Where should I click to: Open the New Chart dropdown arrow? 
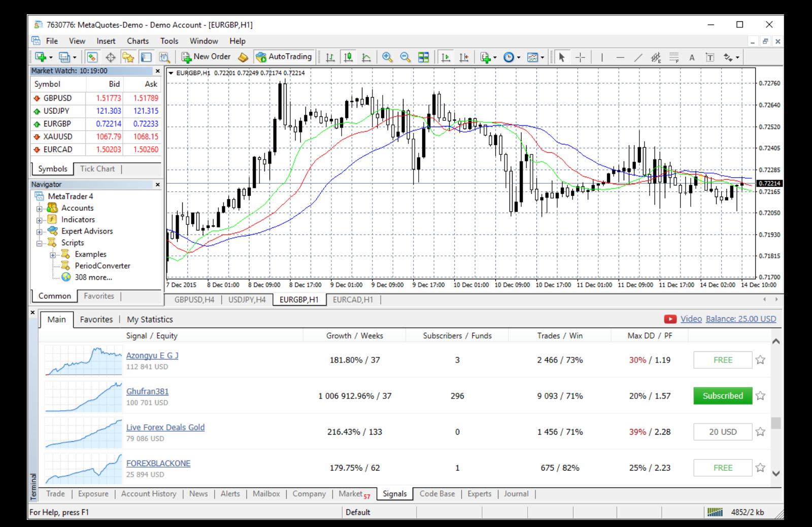(51, 58)
